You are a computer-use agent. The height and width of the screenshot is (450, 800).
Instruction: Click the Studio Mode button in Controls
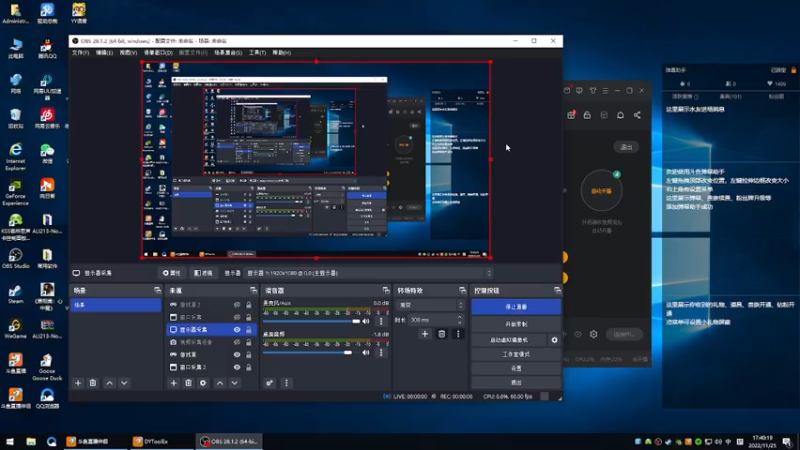point(516,354)
